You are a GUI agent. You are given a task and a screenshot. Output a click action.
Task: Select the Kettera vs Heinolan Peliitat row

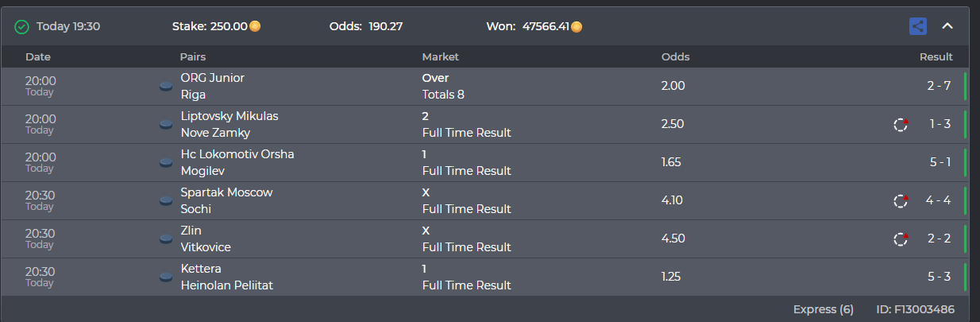tap(484, 277)
